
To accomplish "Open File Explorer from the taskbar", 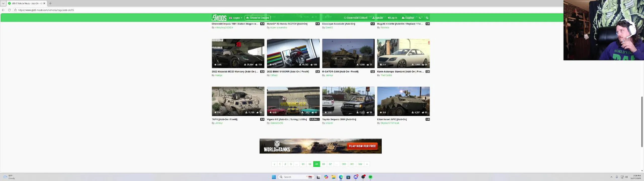I will click(x=333, y=177).
